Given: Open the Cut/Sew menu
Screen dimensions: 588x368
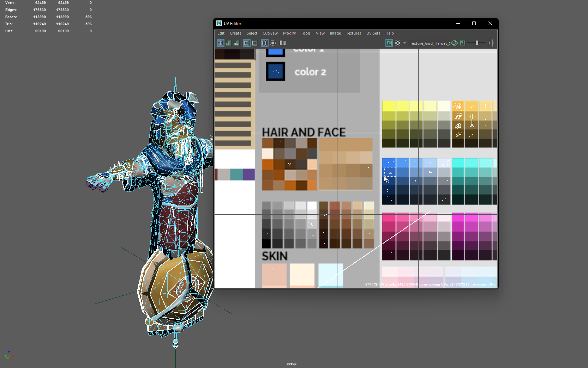Looking at the screenshot, I should 270,33.
